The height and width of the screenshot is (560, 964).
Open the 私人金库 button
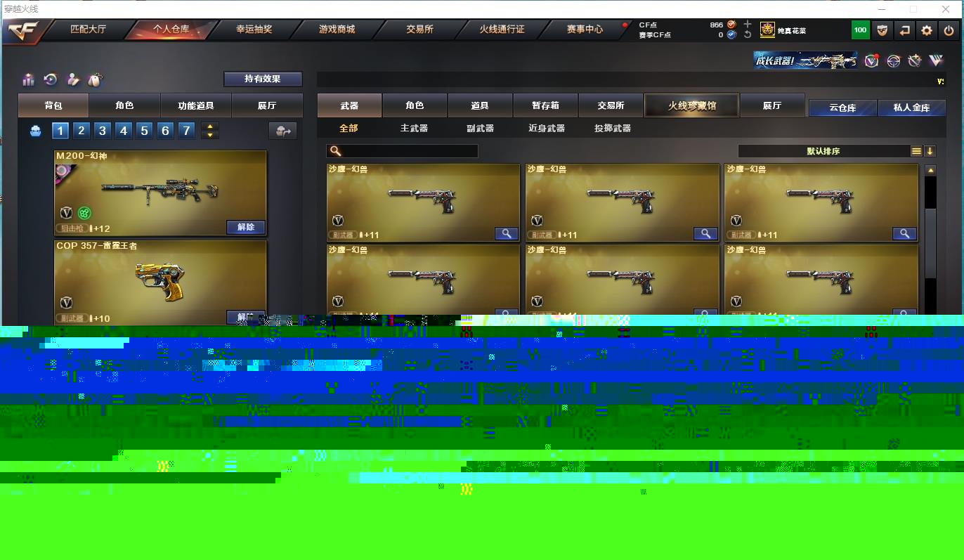(911, 108)
